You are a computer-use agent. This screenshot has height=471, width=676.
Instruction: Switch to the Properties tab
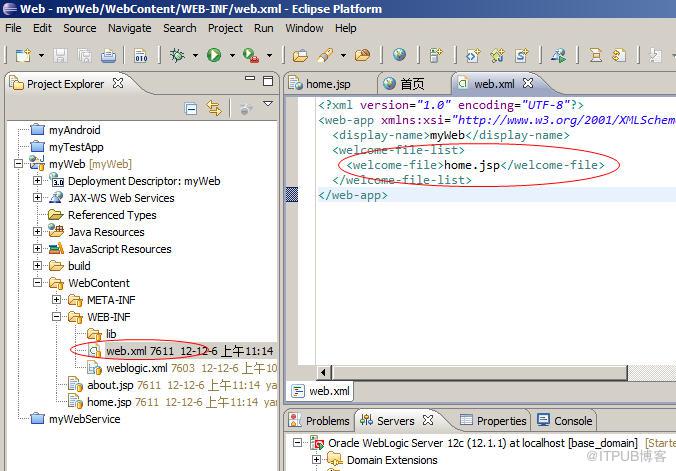[493, 421]
